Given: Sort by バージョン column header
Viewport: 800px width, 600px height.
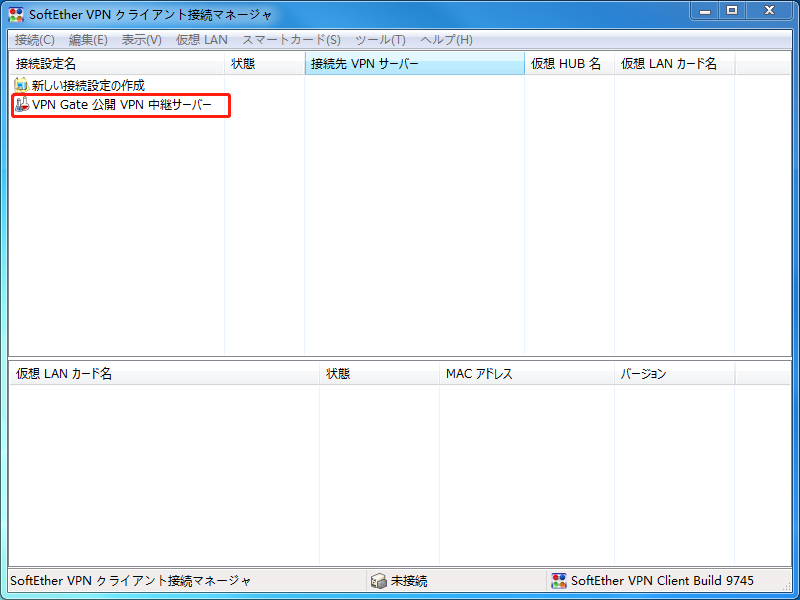Looking at the screenshot, I should 674,374.
